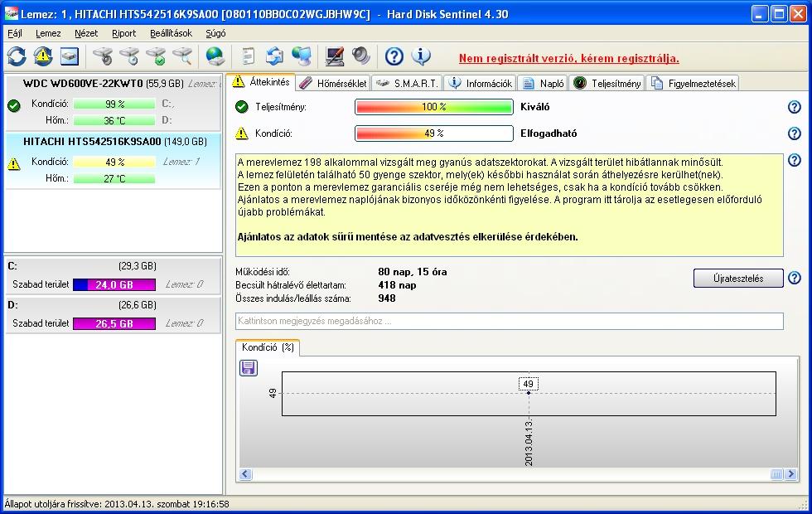Click the globe and monitor network icon

coord(302,56)
